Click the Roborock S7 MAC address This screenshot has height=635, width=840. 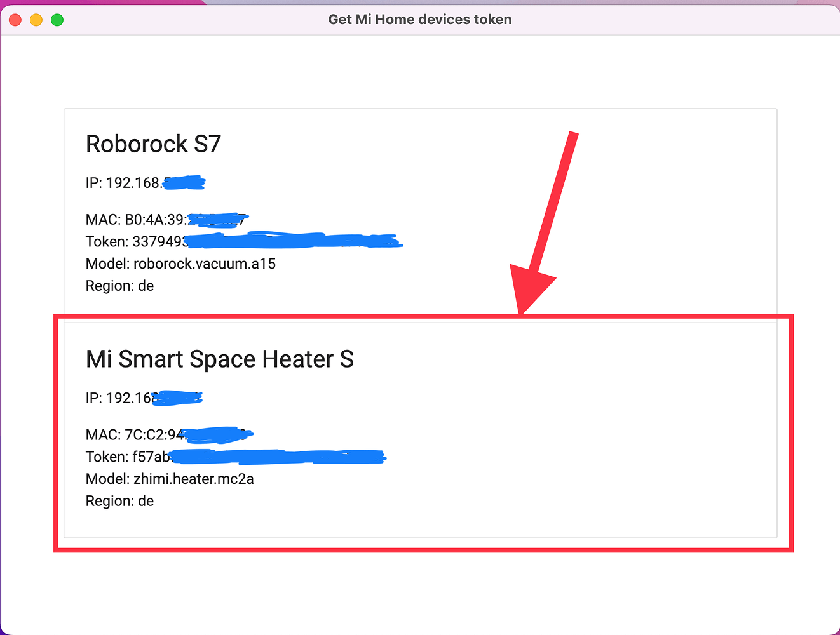(165, 219)
